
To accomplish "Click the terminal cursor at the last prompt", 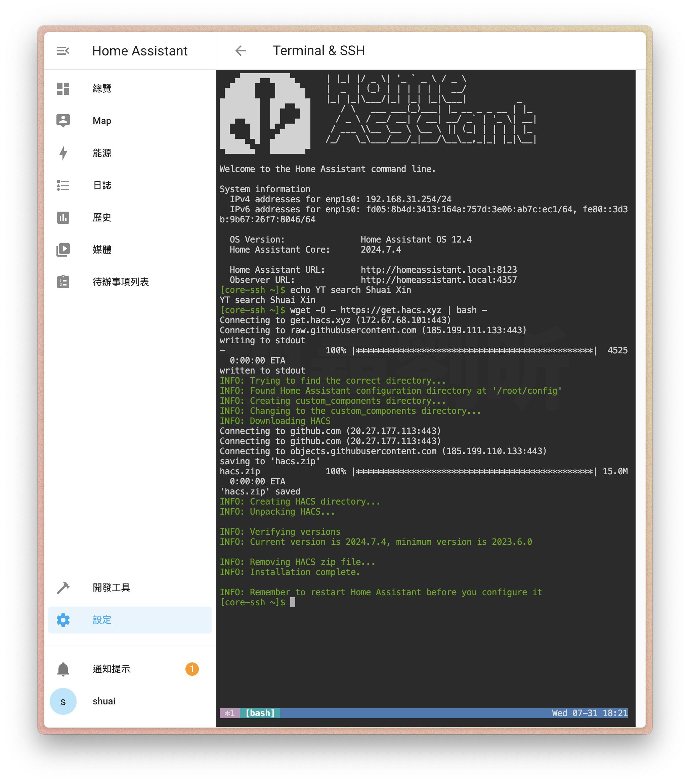I will [293, 602].
